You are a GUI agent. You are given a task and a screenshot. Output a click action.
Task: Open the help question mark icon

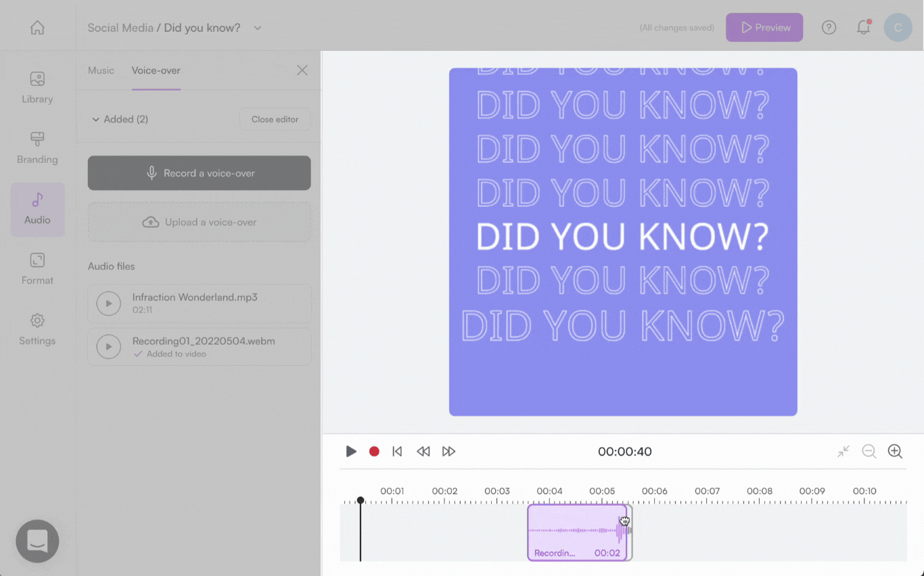click(x=829, y=28)
